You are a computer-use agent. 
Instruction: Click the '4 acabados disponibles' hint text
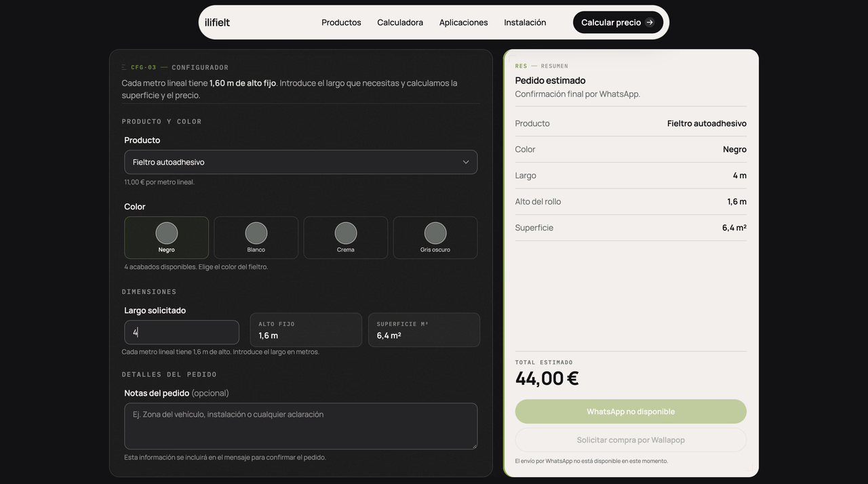click(x=196, y=267)
